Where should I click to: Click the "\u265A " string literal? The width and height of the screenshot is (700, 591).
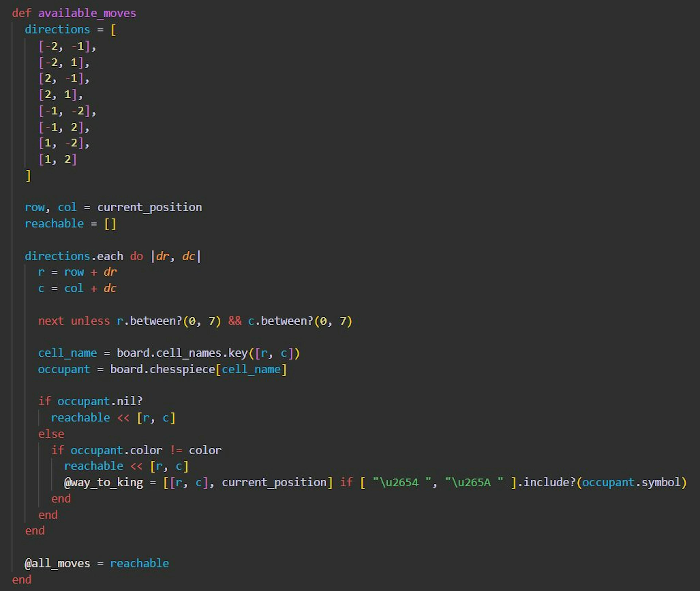pos(474,482)
